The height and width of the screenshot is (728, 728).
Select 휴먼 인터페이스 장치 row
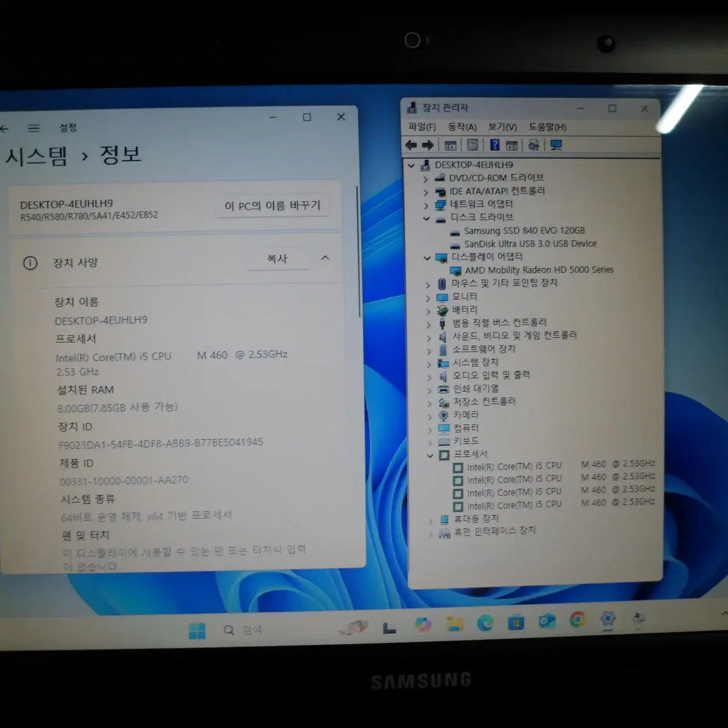point(495,531)
